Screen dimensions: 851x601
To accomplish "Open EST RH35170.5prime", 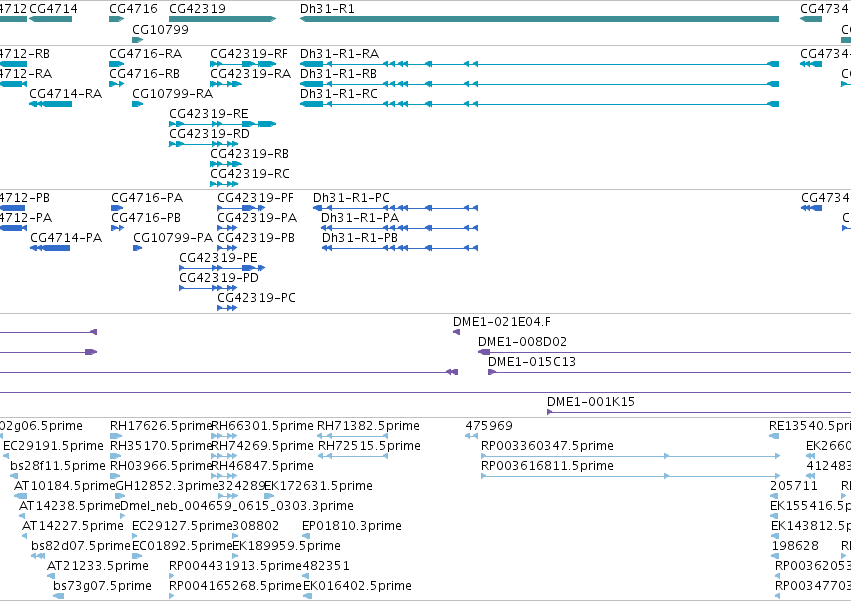I will pos(161,446).
